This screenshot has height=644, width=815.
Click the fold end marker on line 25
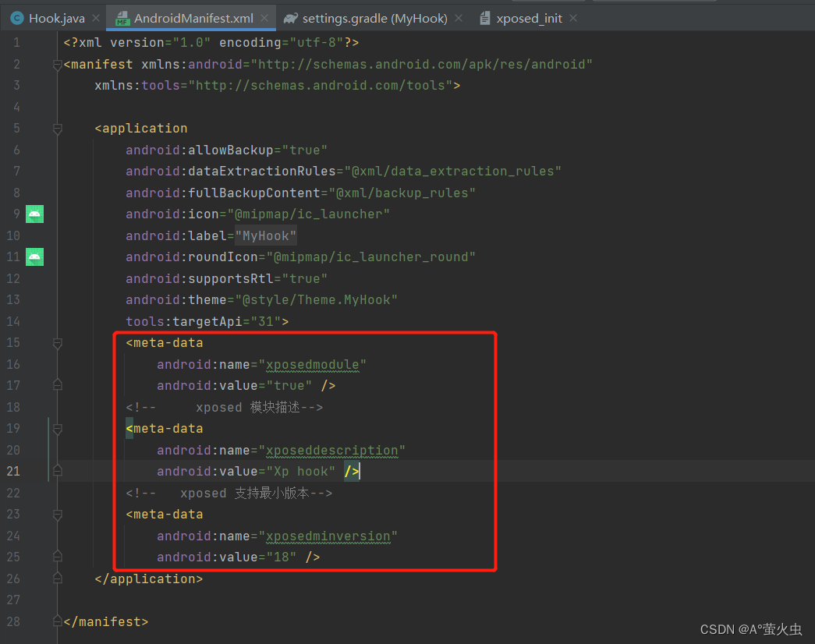(x=58, y=557)
